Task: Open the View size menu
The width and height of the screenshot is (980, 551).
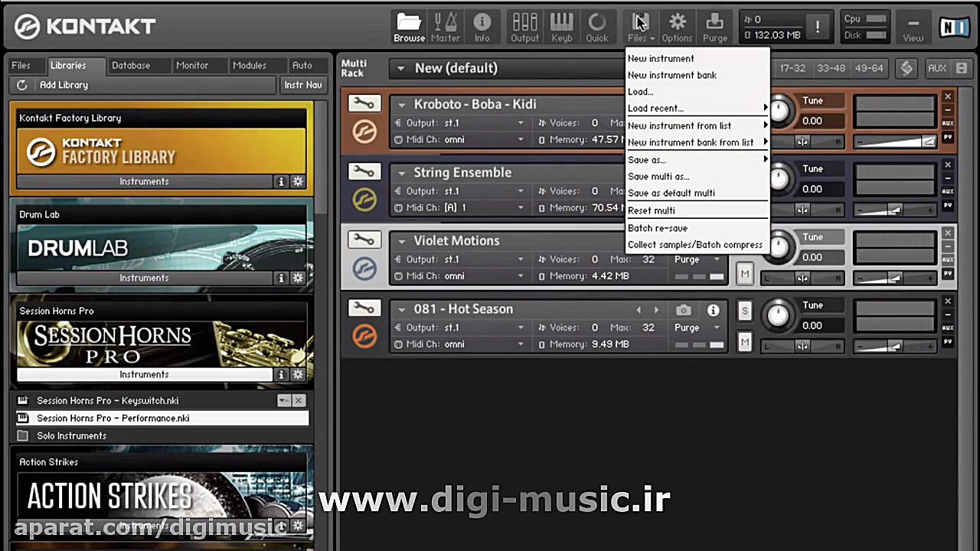Action: (913, 28)
